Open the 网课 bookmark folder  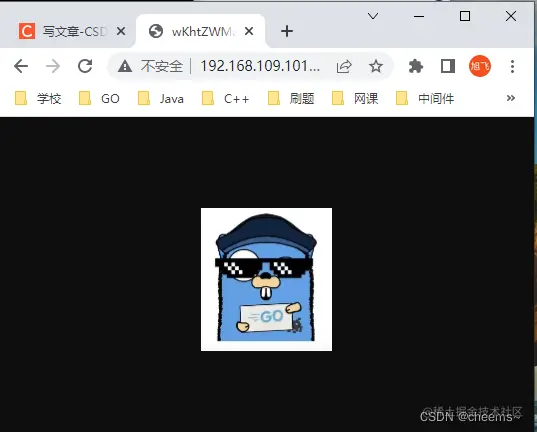tap(355, 98)
